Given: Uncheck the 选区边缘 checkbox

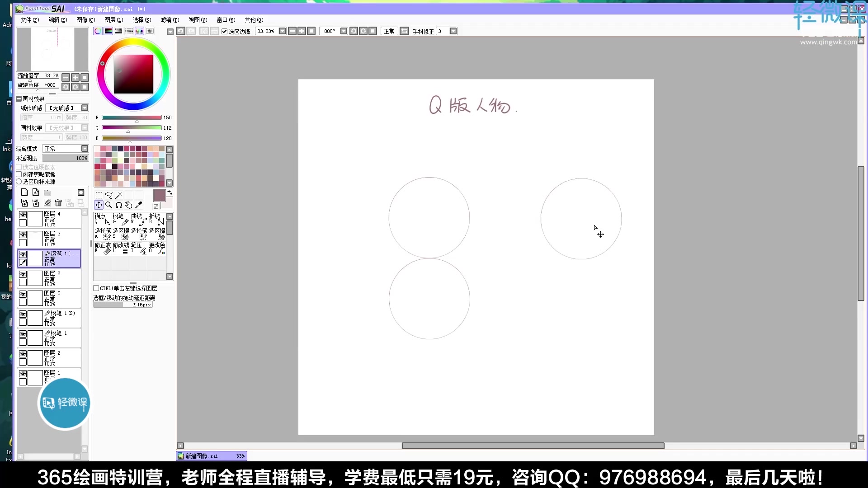Looking at the screenshot, I should [x=224, y=32].
